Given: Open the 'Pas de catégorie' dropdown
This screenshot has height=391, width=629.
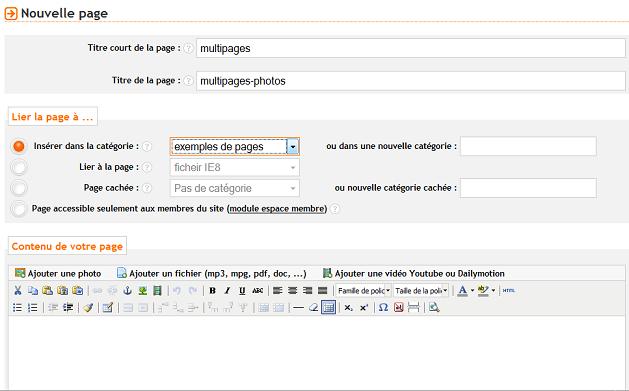Looking at the screenshot, I should pyautogui.click(x=235, y=188).
